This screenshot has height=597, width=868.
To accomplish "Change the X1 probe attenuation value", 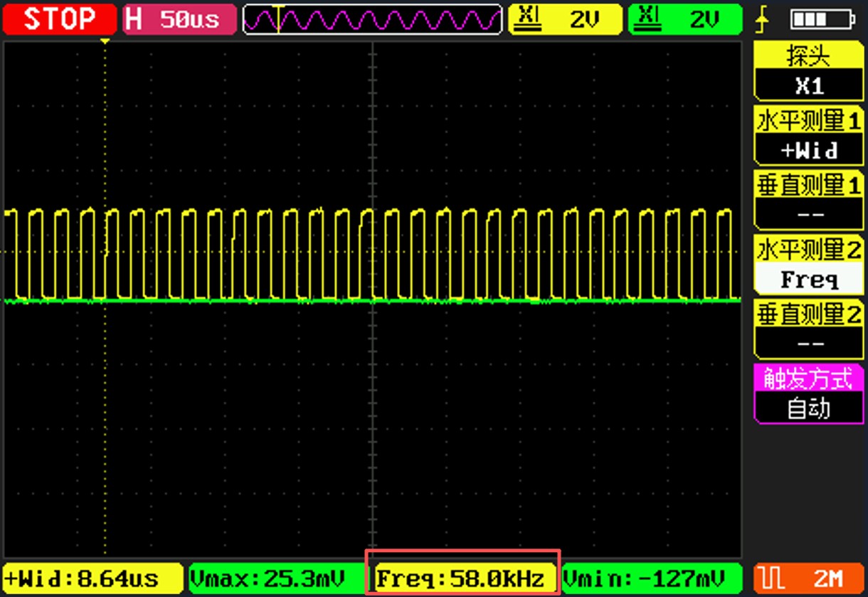I will pyautogui.click(x=809, y=86).
